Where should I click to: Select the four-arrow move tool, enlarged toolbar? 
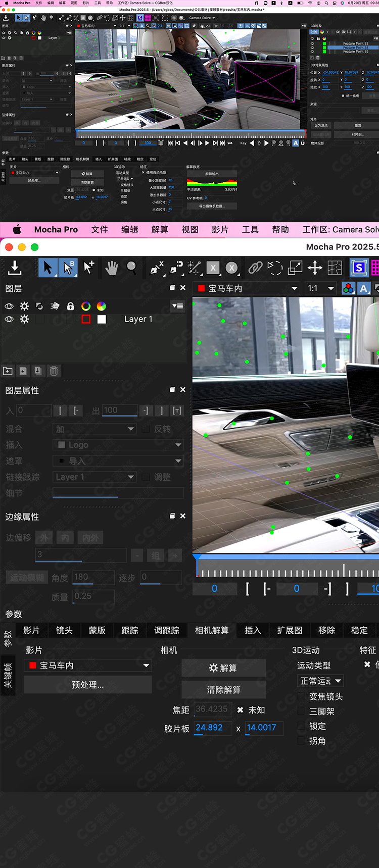click(315, 268)
